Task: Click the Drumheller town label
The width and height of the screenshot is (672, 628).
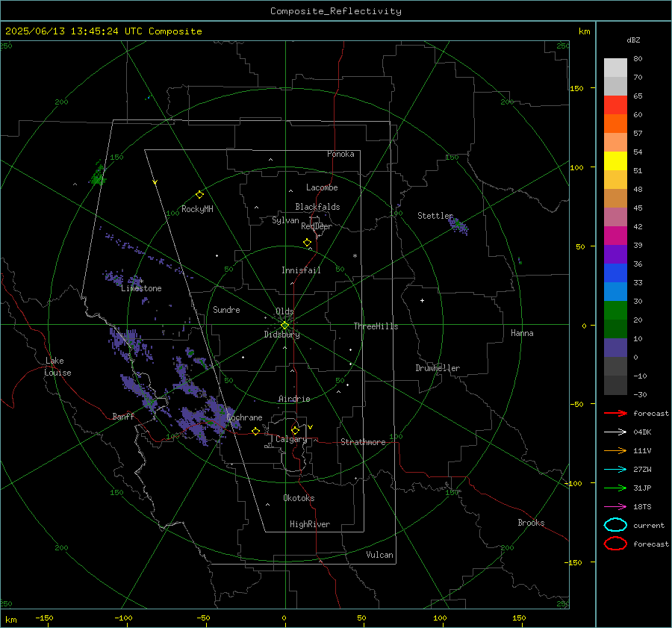Action: tap(438, 368)
